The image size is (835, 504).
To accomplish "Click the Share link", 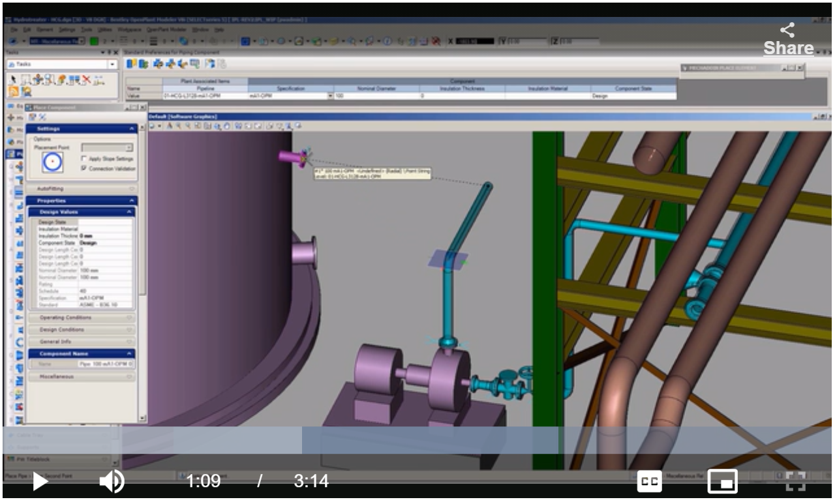I will pos(788,40).
